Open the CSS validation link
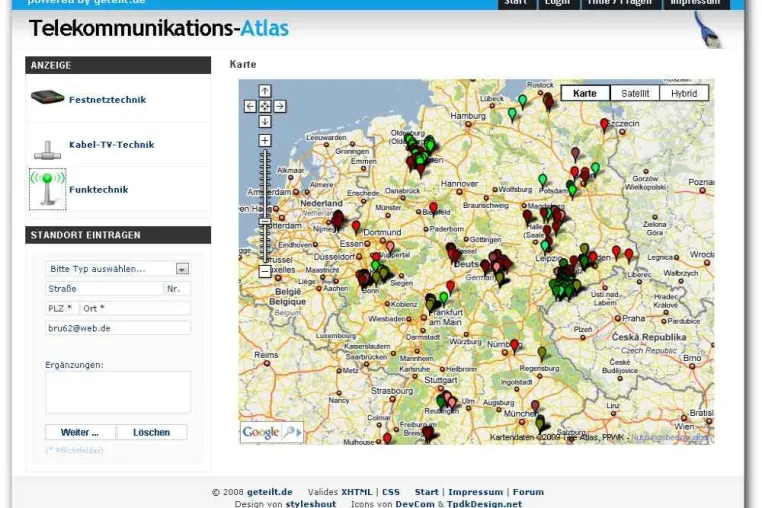Viewport: 762px width, 508px height. [391, 492]
